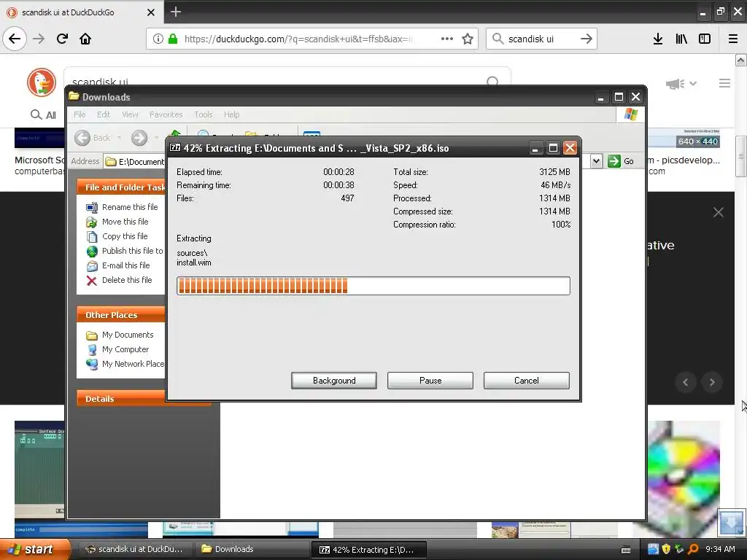
Task: Toggle Firefox sidebar icon
Action: 705,39
